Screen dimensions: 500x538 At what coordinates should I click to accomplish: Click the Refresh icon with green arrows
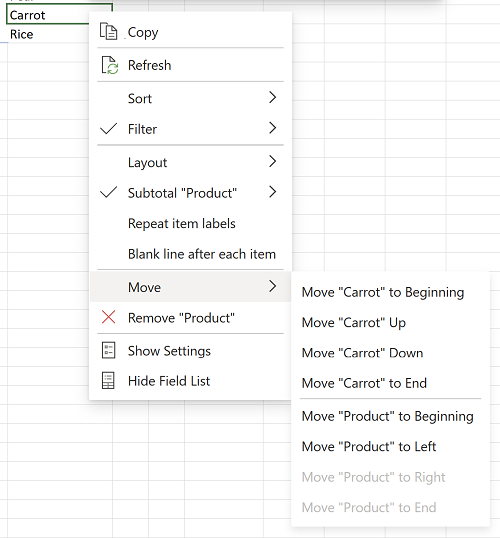tap(109, 65)
